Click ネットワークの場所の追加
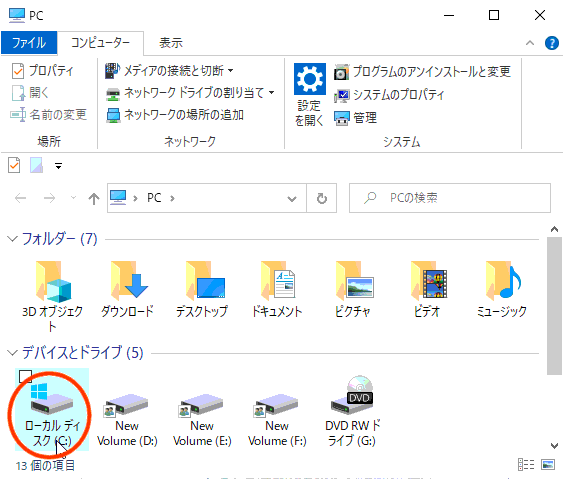This screenshot has width=564, height=479. click(175, 115)
